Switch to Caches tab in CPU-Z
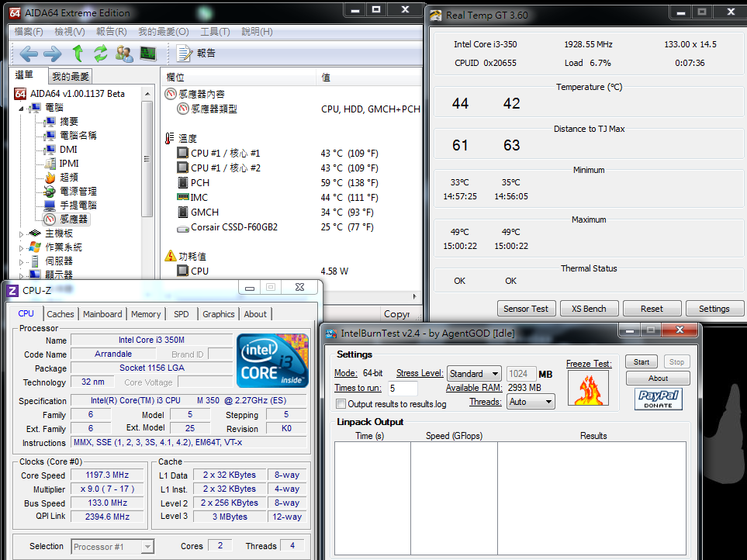The width and height of the screenshot is (747, 560). pos(61,314)
